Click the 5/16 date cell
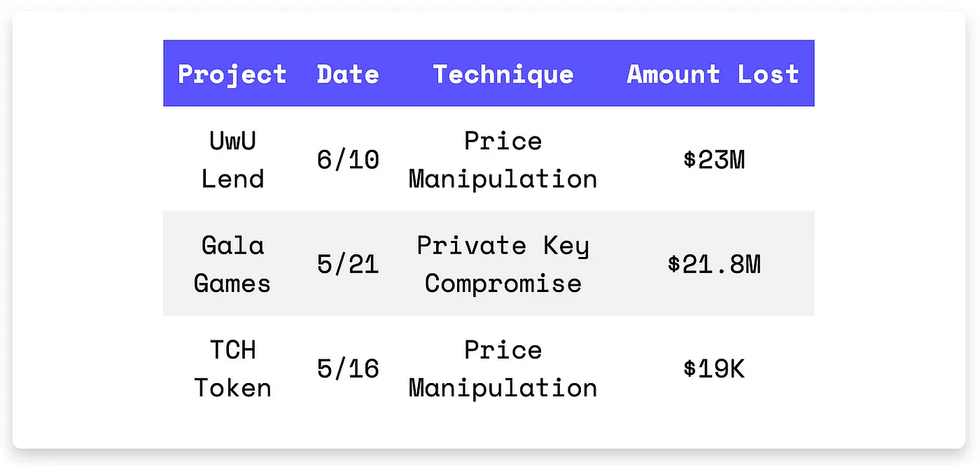The height and width of the screenshot is (465, 980). (348, 368)
